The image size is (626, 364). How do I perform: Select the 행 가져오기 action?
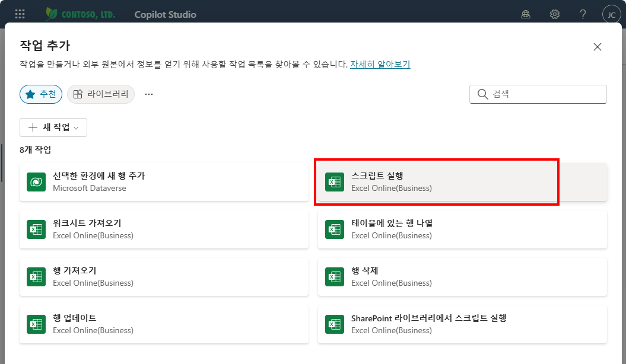click(164, 277)
